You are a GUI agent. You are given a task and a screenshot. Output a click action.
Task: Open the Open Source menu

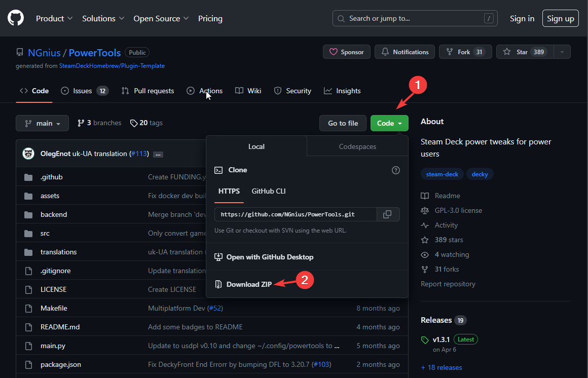[161, 18]
